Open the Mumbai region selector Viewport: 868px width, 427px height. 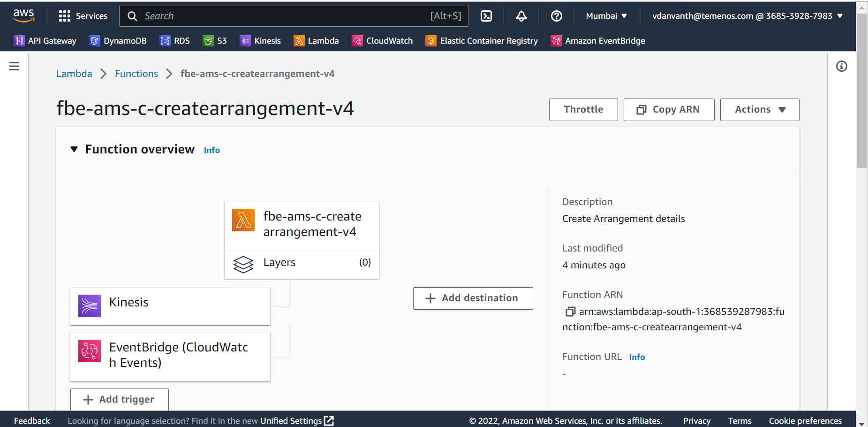point(606,16)
